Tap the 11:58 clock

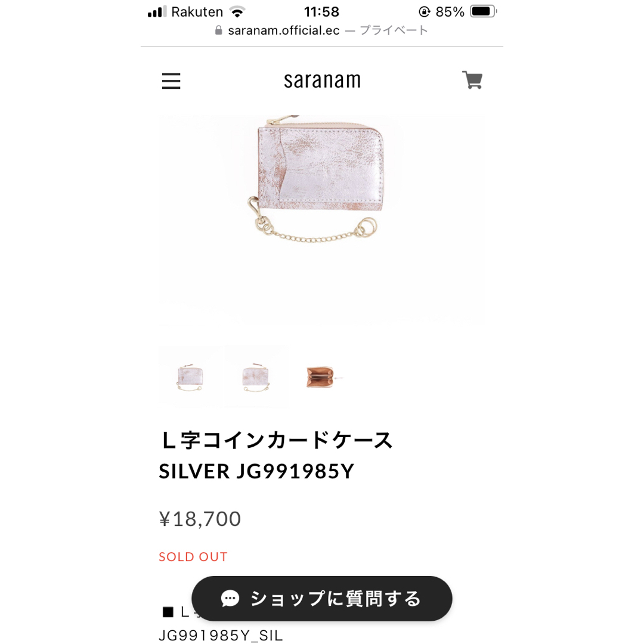pyautogui.click(x=321, y=12)
